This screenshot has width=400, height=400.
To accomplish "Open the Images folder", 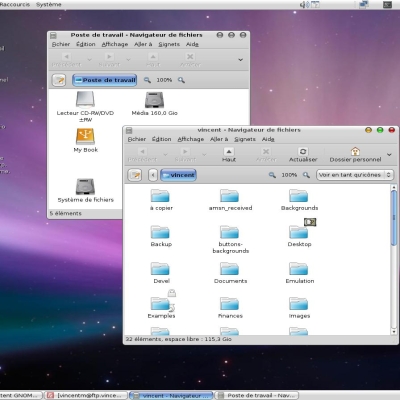I will pos(299,303).
